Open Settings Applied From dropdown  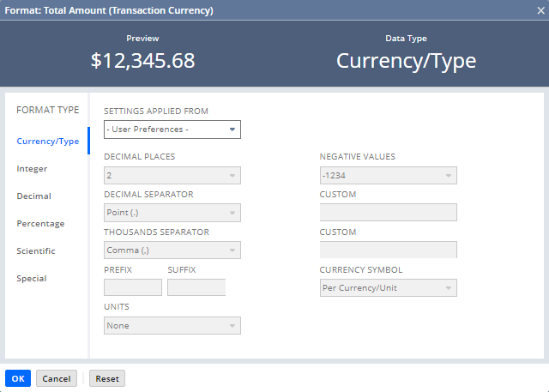click(x=172, y=130)
